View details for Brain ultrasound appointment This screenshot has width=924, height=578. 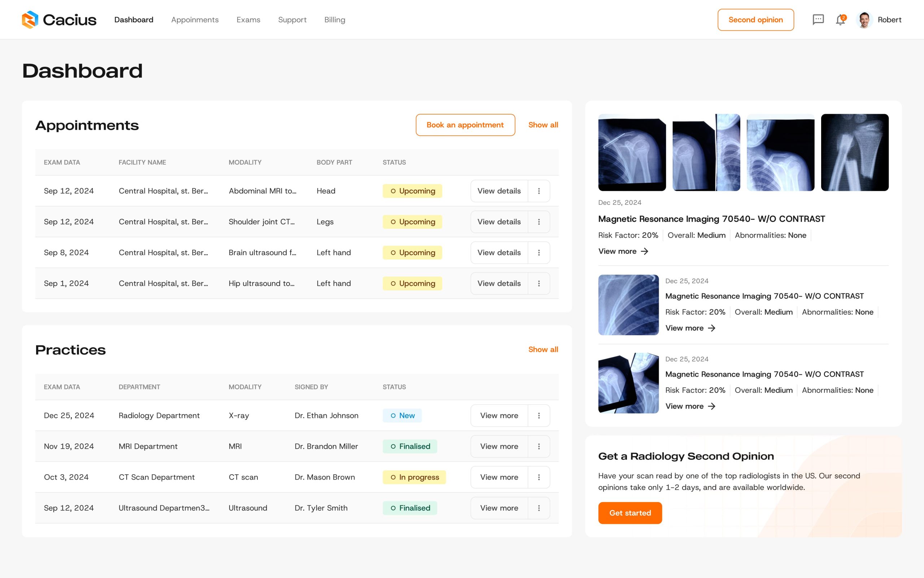click(x=499, y=253)
